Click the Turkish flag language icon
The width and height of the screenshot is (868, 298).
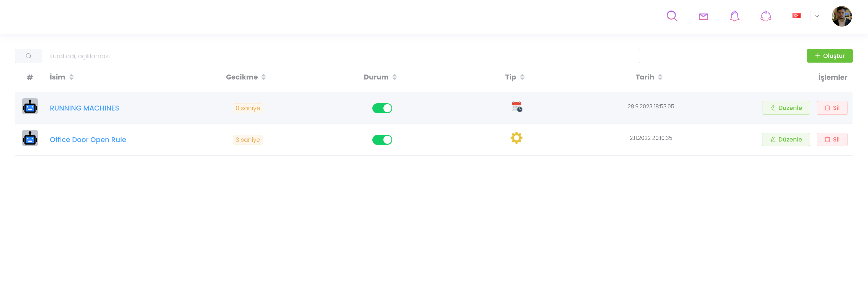pyautogui.click(x=796, y=16)
